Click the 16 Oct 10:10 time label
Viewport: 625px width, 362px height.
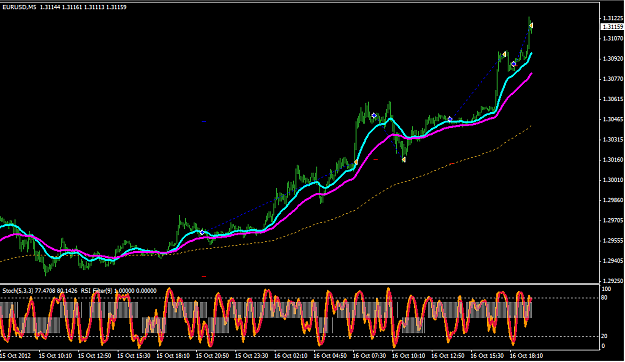tap(409, 355)
